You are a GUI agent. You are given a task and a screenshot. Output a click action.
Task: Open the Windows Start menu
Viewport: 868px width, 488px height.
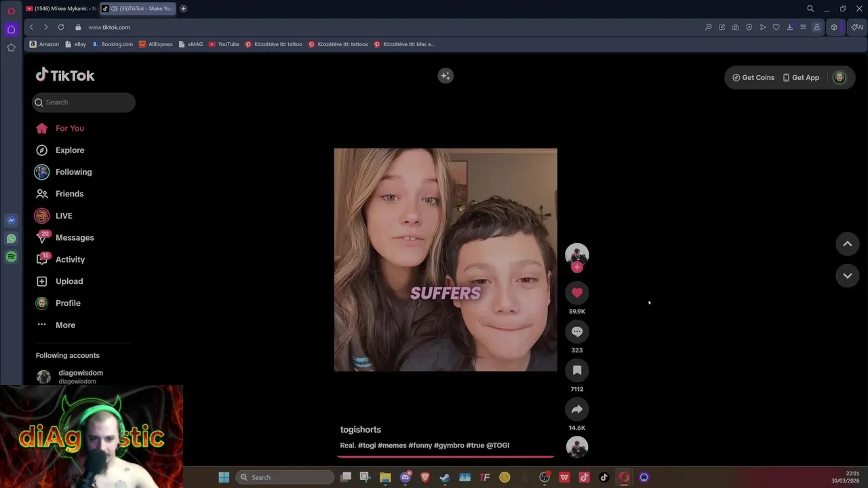(224, 477)
